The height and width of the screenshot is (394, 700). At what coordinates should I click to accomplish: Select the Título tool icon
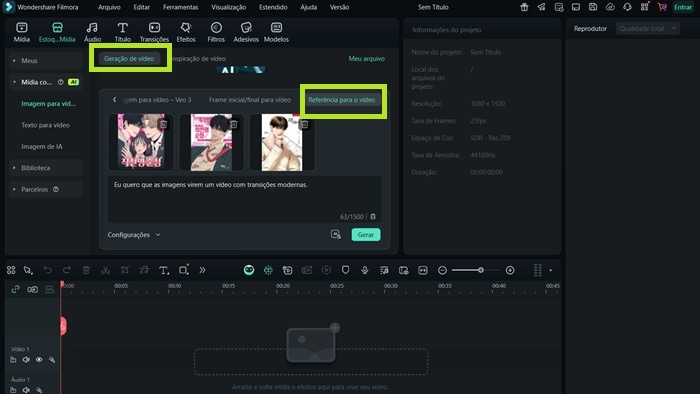point(122,28)
